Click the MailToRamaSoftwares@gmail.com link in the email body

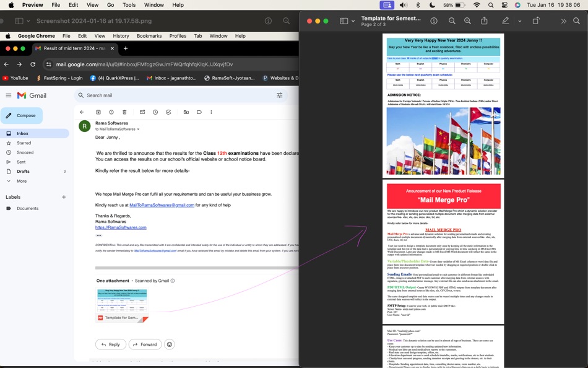click(162, 205)
